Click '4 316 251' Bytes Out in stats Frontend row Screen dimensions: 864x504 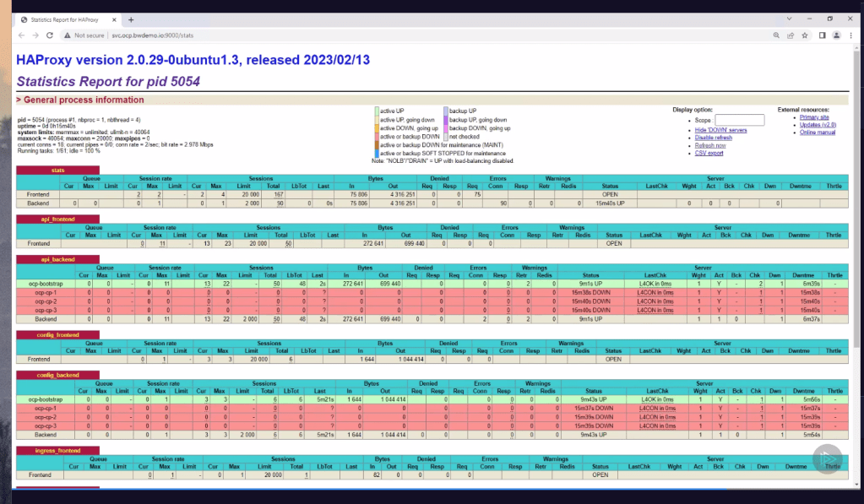(403, 194)
